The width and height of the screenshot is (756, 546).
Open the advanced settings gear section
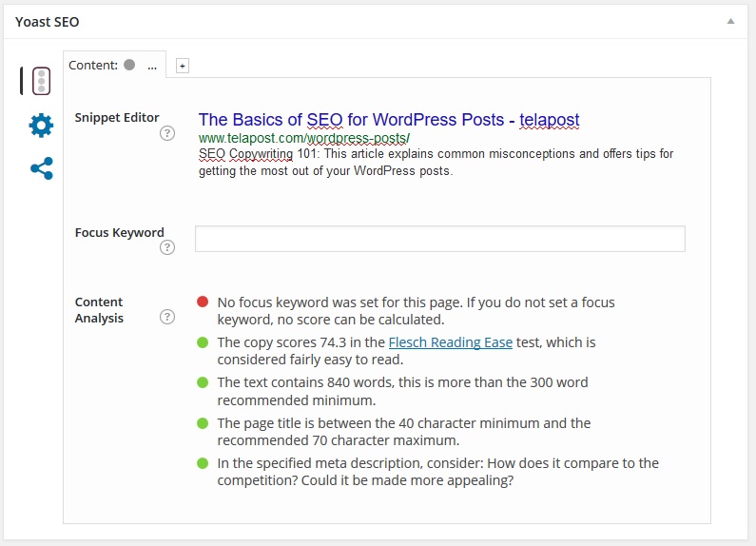(41, 126)
